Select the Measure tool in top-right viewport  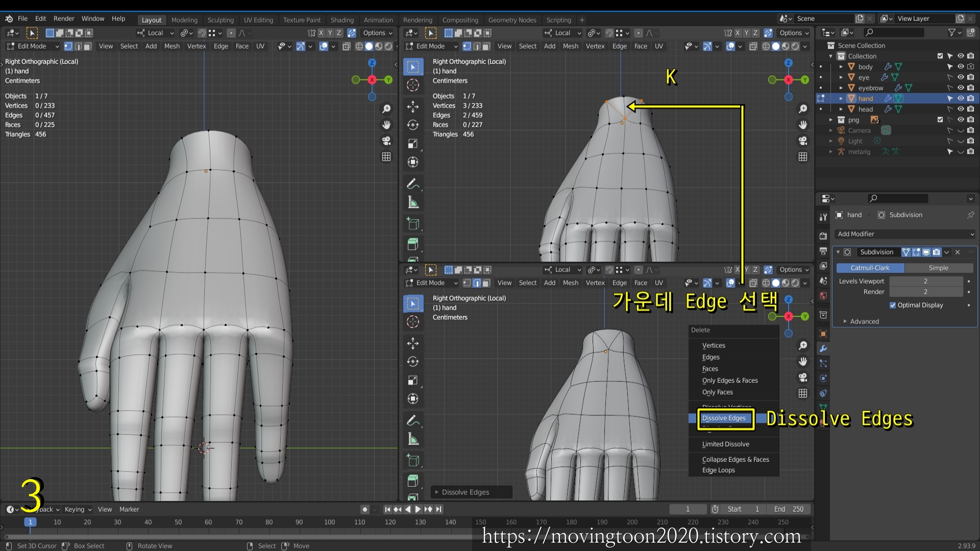pyautogui.click(x=413, y=203)
